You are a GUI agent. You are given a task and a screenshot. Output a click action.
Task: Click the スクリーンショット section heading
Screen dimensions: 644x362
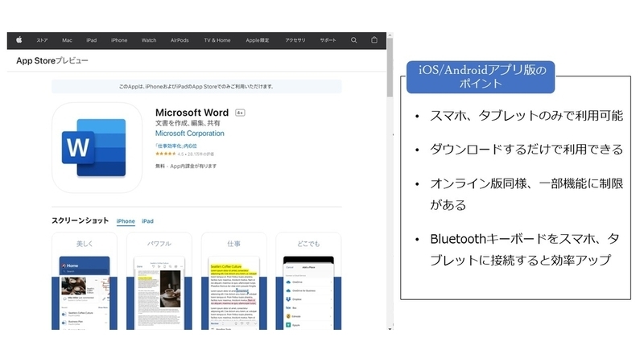[80, 220]
